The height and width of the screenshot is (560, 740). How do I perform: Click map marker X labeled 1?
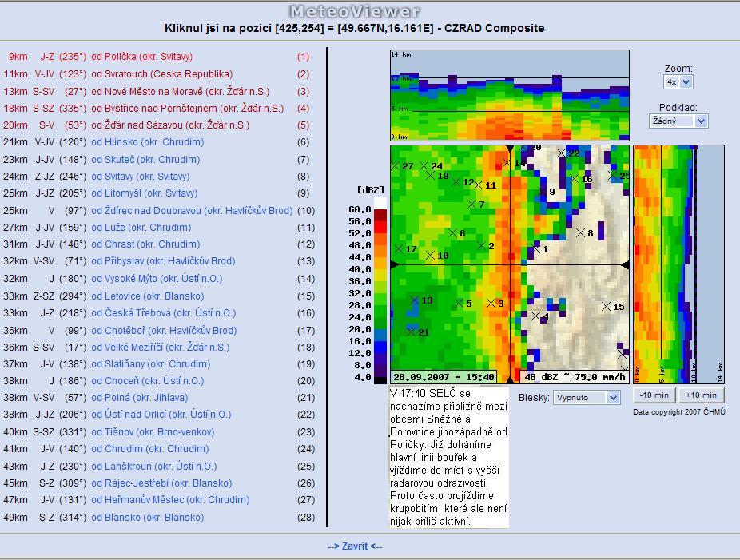(x=536, y=248)
